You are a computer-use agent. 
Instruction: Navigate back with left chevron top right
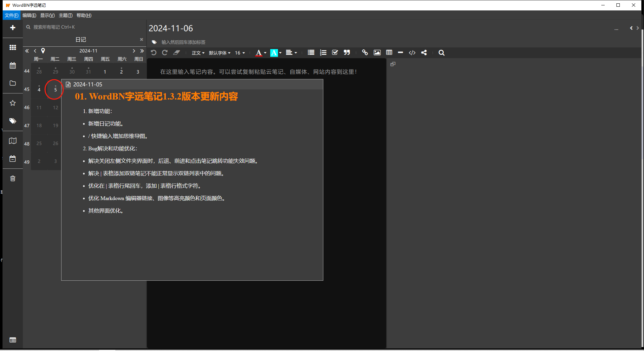tap(631, 28)
